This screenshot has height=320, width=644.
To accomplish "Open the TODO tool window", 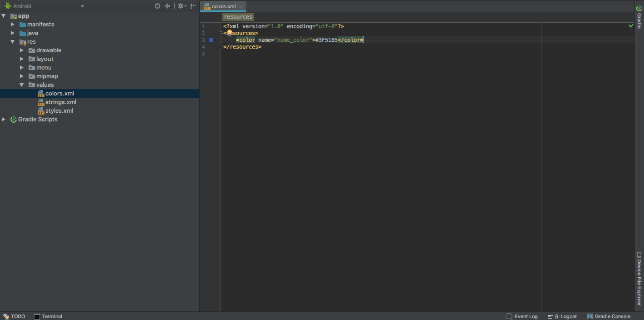I will pyautogui.click(x=15, y=316).
